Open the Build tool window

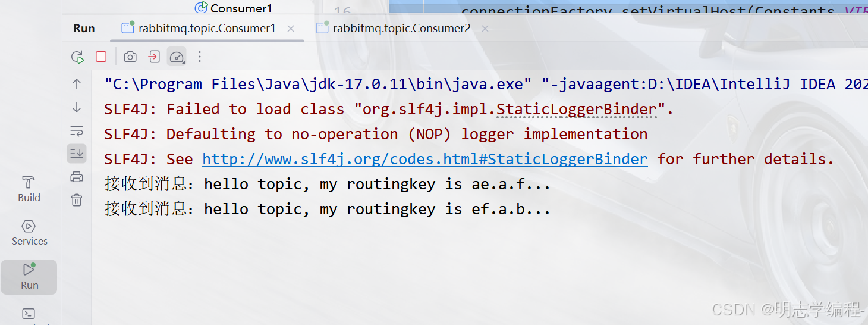(29, 189)
